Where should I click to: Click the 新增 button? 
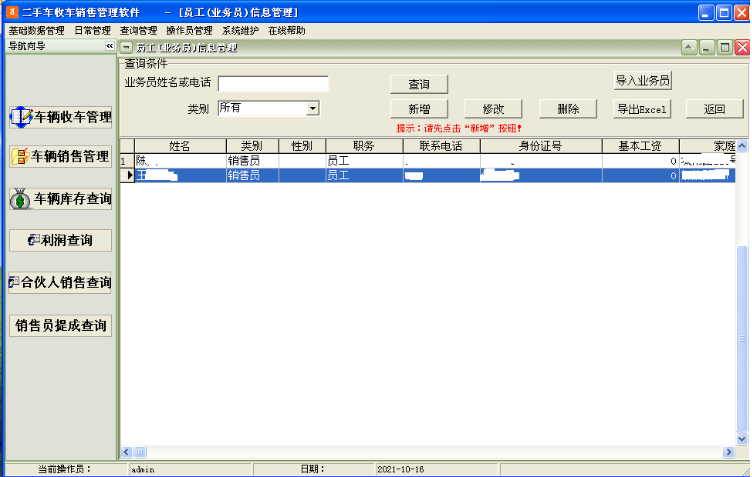419,109
